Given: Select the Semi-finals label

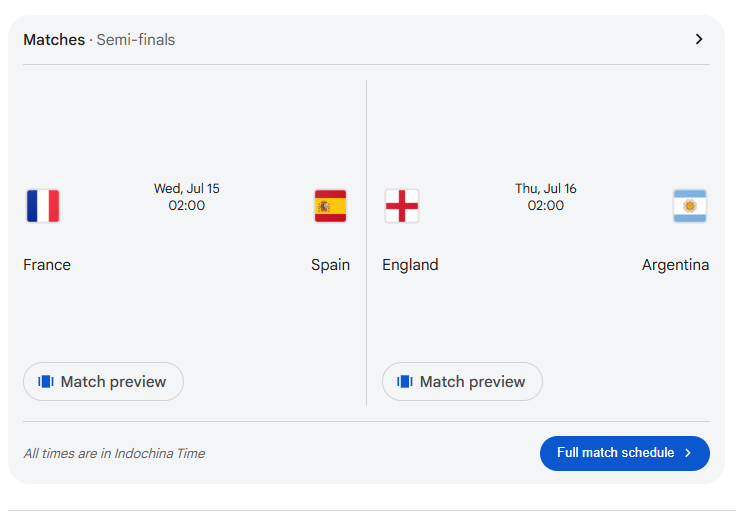Looking at the screenshot, I should [x=136, y=40].
